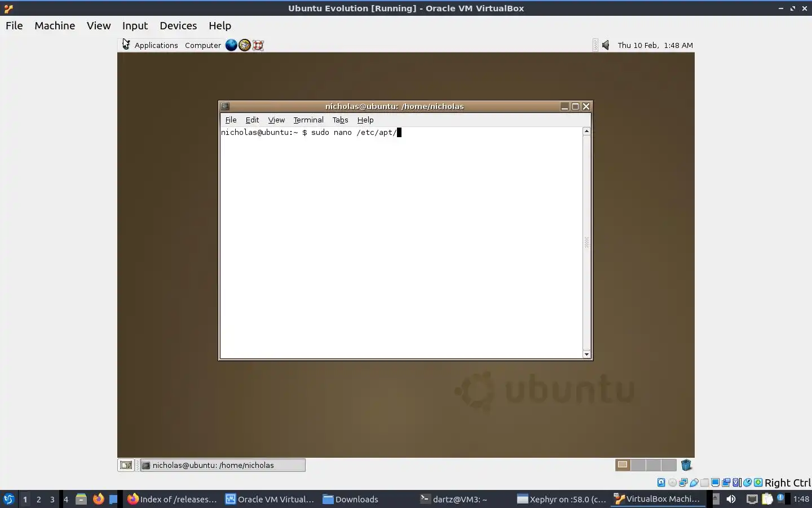Open the Firefox globe launcher in guest panel
Image resolution: width=812 pixels, height=508 pixels.
(x=231, y=45)
